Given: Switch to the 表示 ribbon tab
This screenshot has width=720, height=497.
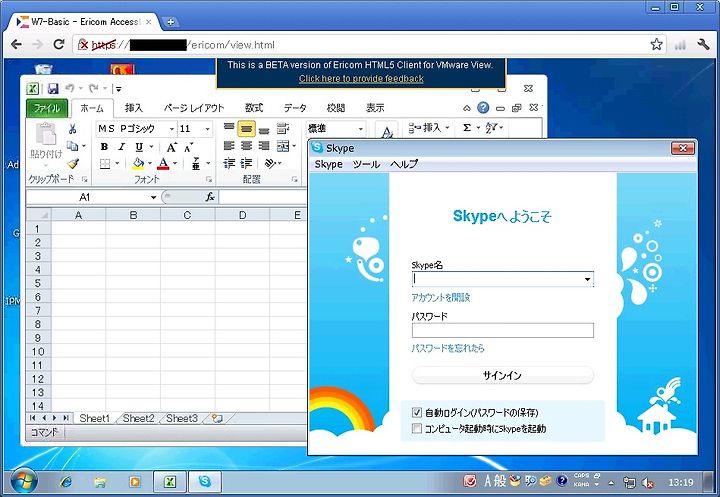Looking at the screenshot, I should 375,108.
